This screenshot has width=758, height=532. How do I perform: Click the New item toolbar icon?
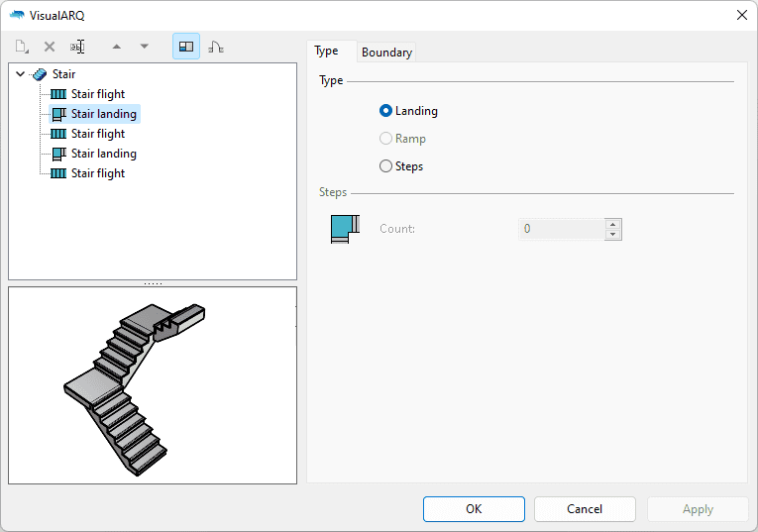point(22,47)
